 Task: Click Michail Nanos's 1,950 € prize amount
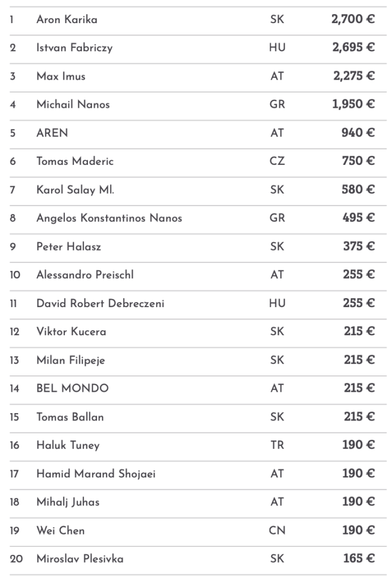coord(354,104)
